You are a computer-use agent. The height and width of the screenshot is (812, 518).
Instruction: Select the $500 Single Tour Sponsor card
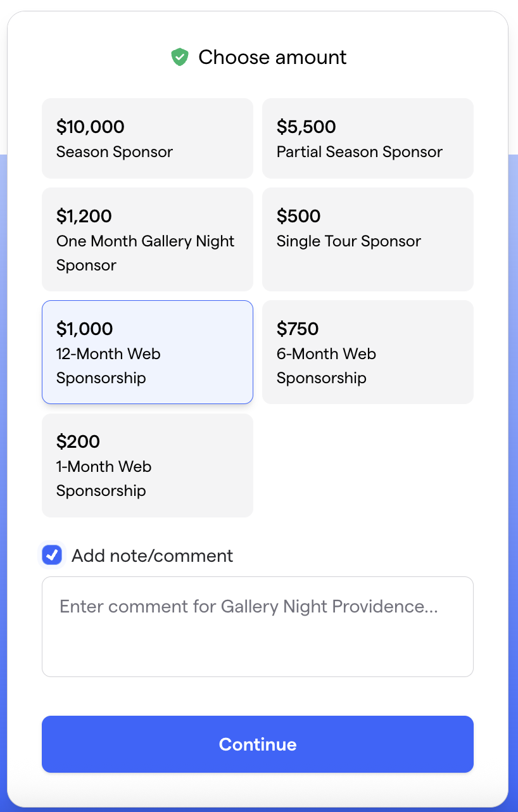click(367, 239)
